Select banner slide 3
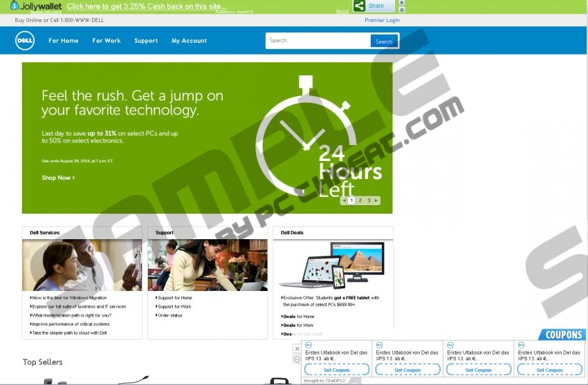588x385 pixels. point(369,200)
